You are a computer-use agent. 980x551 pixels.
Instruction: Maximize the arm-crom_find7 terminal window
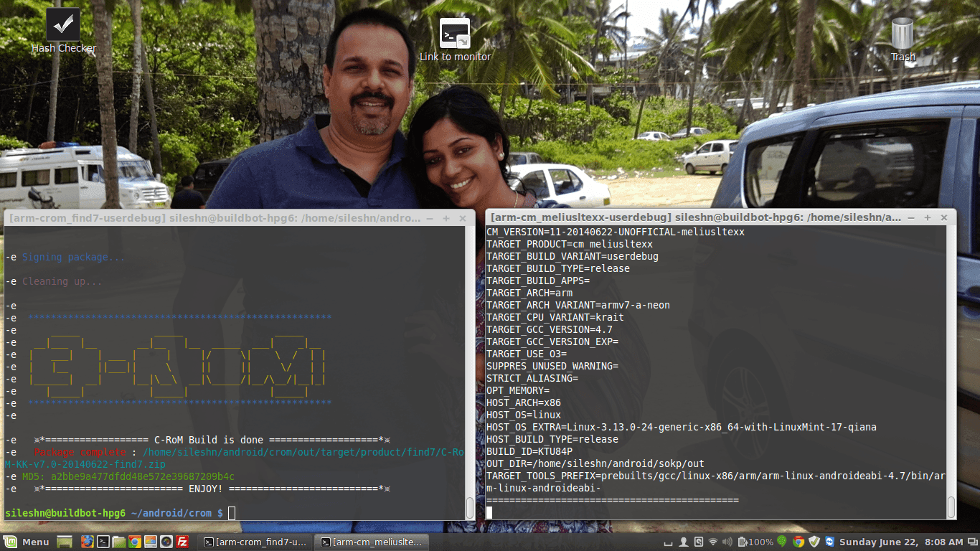point(446,217)
